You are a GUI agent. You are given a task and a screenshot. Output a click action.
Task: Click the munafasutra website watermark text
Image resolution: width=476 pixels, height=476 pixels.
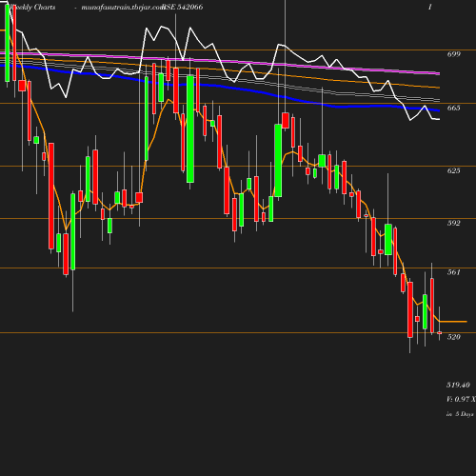pyautogui.click(x=123, y=7)
